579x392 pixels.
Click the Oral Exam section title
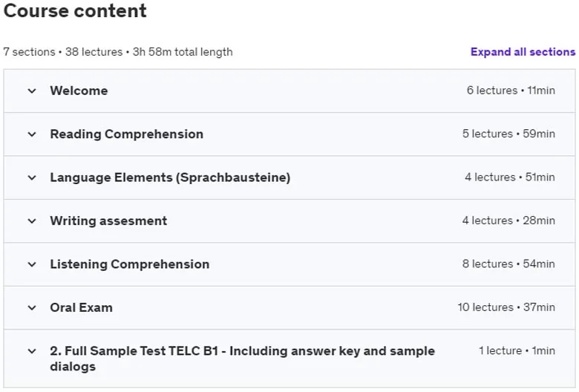(81, 307)
